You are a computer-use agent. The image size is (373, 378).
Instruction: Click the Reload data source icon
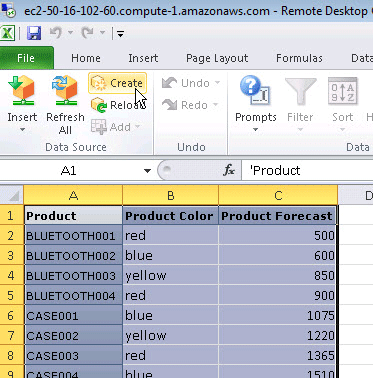coord(99,105)
